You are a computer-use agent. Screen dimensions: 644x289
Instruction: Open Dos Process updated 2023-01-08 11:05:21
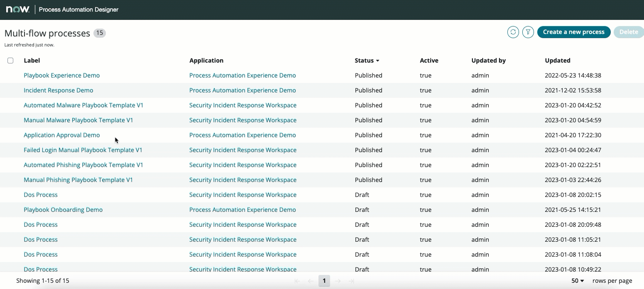pyautogui.click(x=41, y=240)
